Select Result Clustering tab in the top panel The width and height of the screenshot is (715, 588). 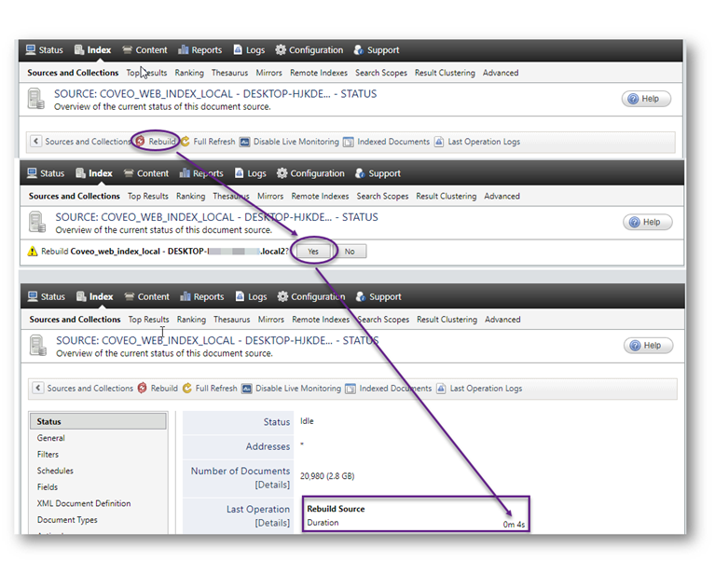[445, 73]
